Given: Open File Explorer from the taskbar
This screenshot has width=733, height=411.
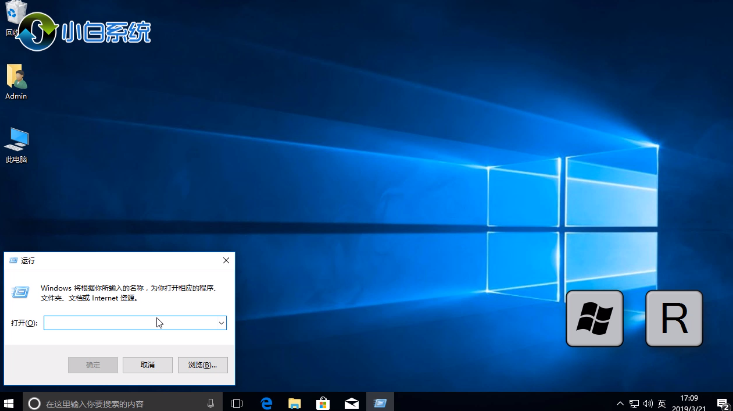Looking at the screenshot, I should (x=295, y=403).
